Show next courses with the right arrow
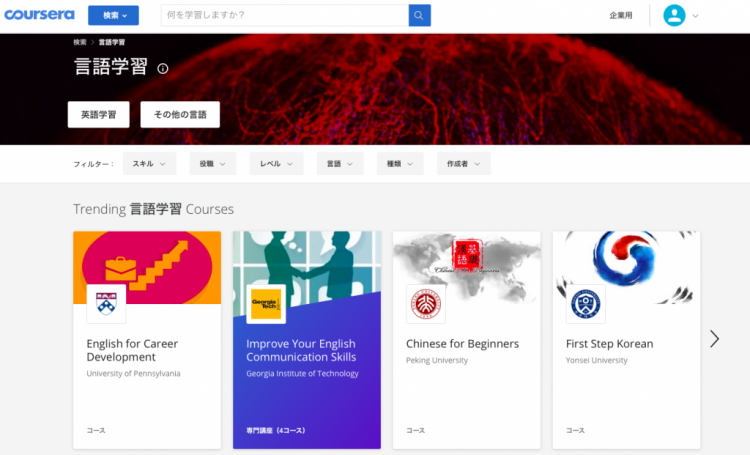 click(x=714, y=339)
